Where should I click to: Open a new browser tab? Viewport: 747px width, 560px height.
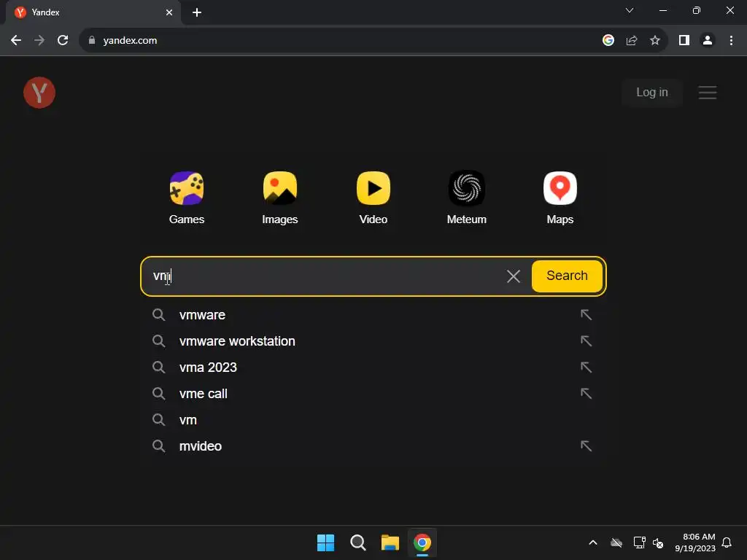click(197, 12)
